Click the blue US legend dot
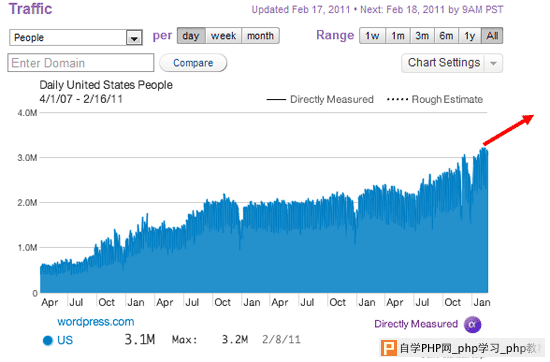This screenshot has height=362, width=550. pos(47,340)
